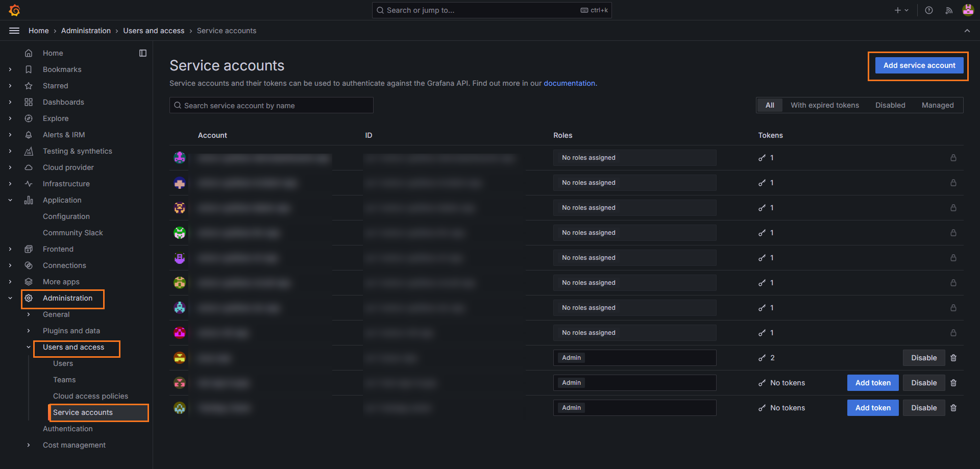Select the All filter
The height and width of the screenshot is (469, 980).
[x=770, y=105]
